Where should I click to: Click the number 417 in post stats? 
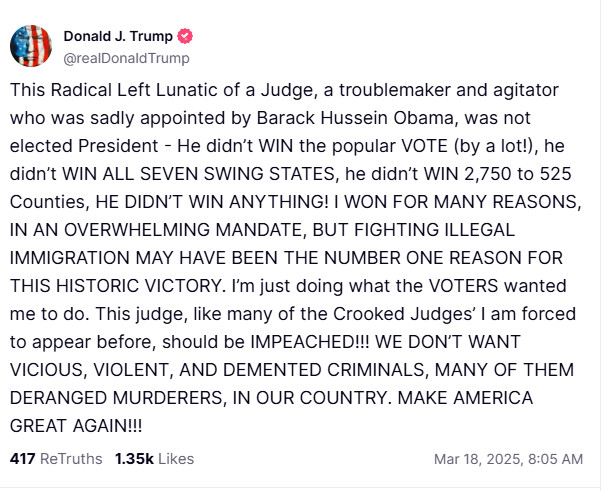[x=22, y=459]
